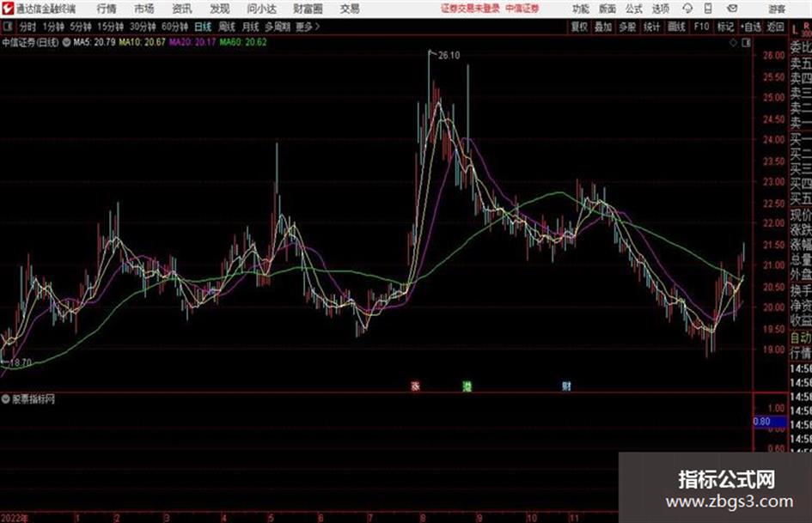Select the 日线 daily period tab
812x523 pixels.
[203, 27]
